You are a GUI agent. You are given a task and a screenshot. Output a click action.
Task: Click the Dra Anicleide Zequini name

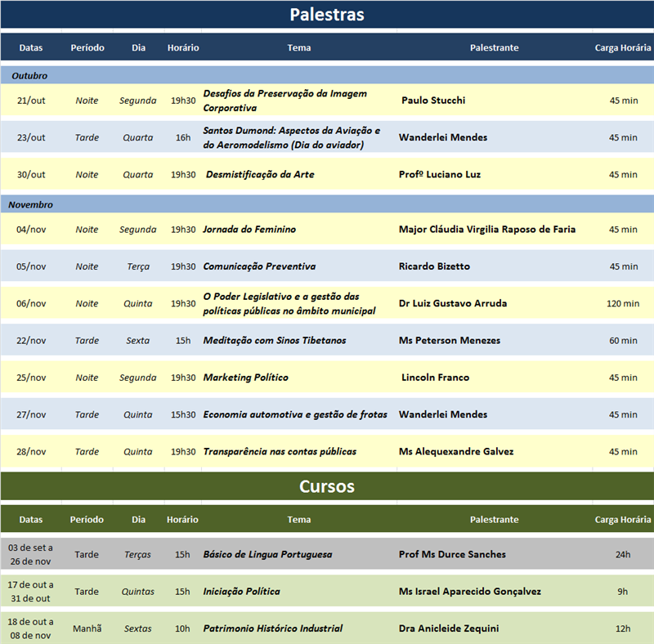click(x=449, y=628)
